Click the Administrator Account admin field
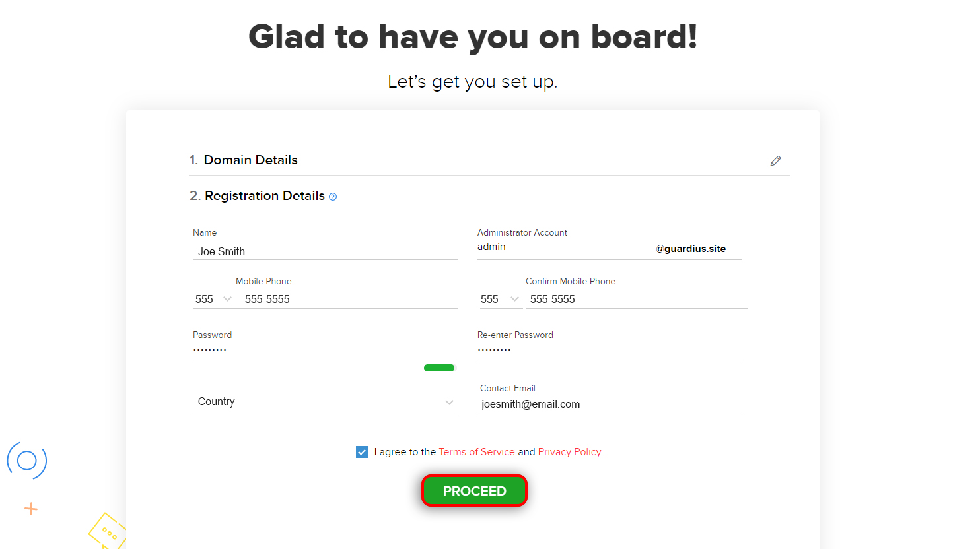This screenshot has height=549, width=980. 563,247
